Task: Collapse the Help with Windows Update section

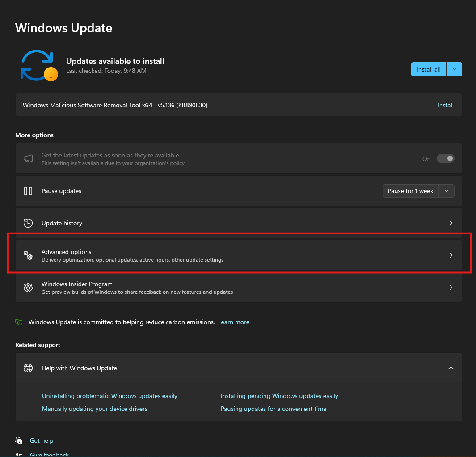Action: [451, 368]
